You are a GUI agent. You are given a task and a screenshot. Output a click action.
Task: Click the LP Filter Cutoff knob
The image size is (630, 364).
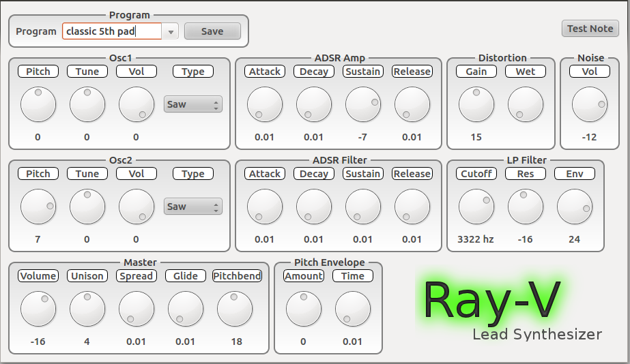point(476,207)
